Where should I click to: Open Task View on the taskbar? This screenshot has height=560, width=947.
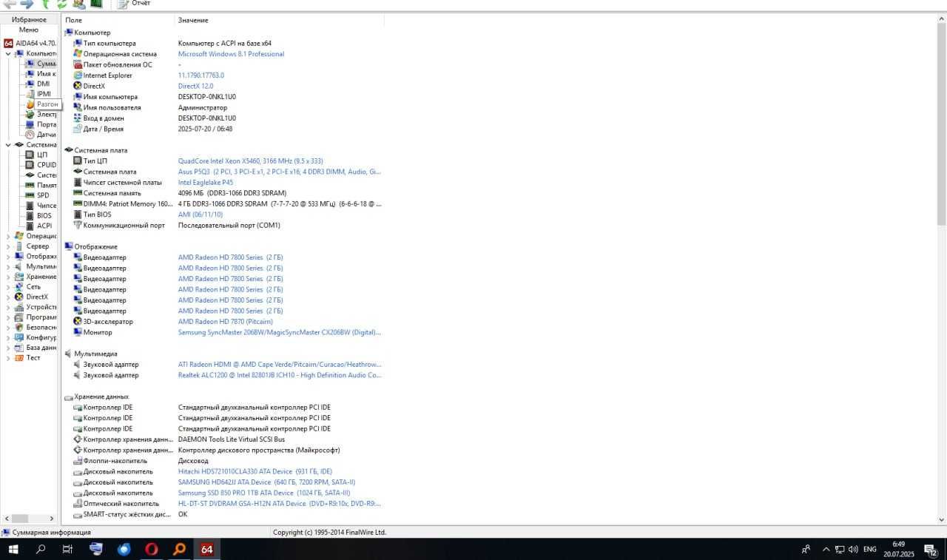(67, 549)
